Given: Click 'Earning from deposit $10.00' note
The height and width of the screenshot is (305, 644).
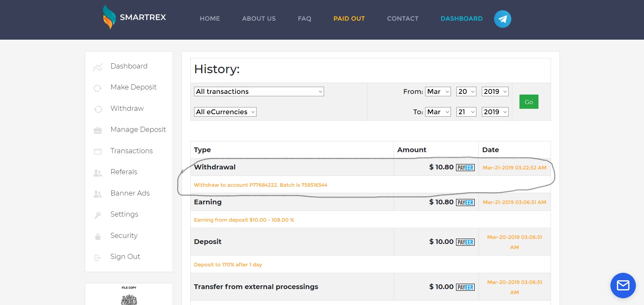Looking at the screenshot, I should (244, 220).
